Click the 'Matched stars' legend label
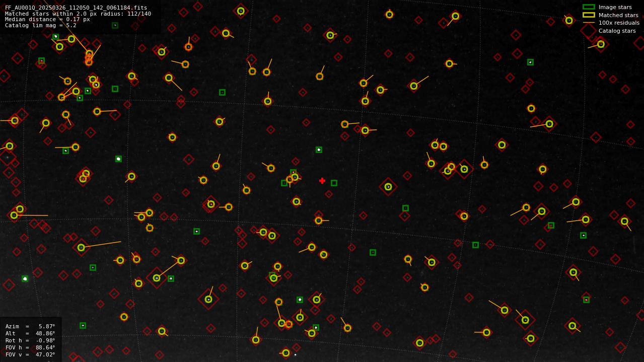 coord(618,15)
